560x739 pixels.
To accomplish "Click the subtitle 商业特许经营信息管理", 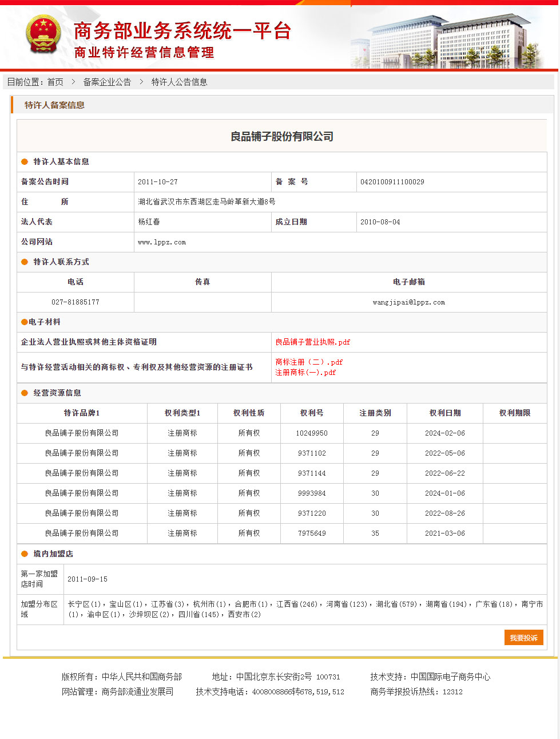I will pyautogui.click(x=144, y=53).
